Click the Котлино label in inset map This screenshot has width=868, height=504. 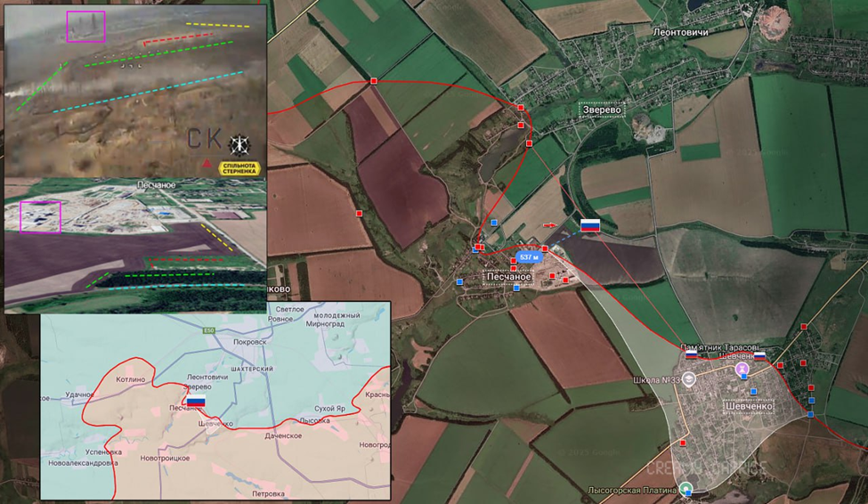[131, 379]
